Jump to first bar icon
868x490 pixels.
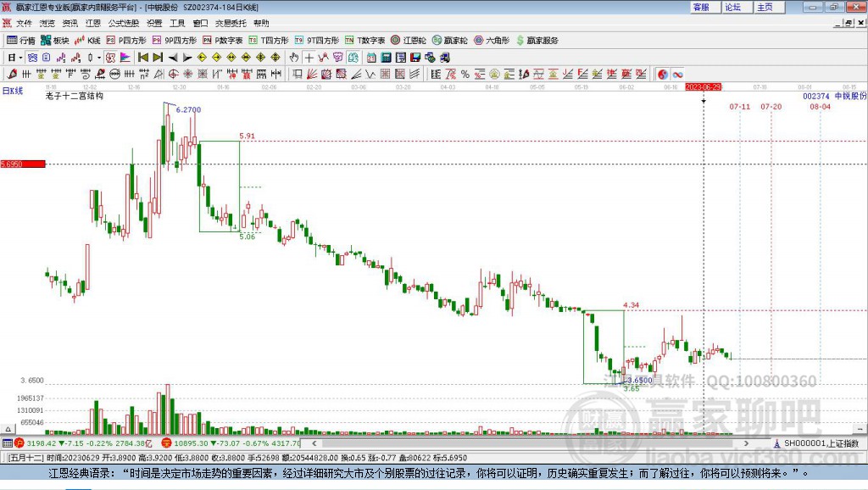142,58
